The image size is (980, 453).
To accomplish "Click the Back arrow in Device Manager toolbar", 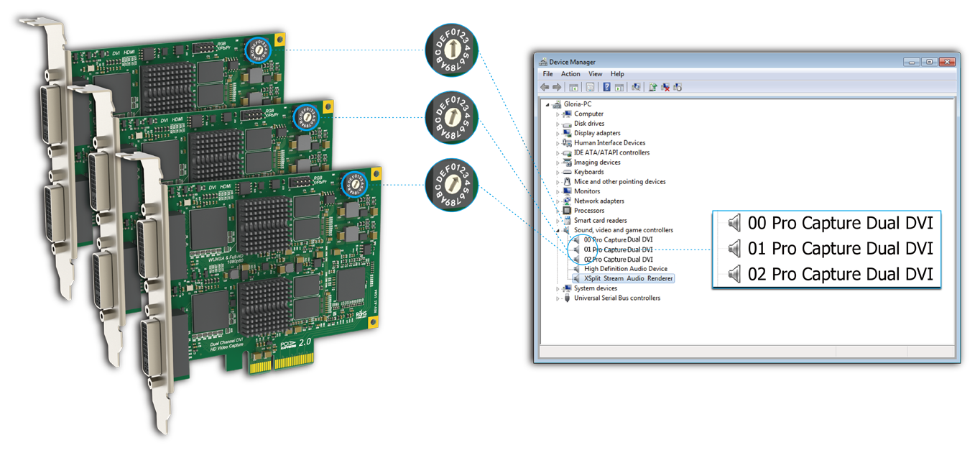I will 545,87.
